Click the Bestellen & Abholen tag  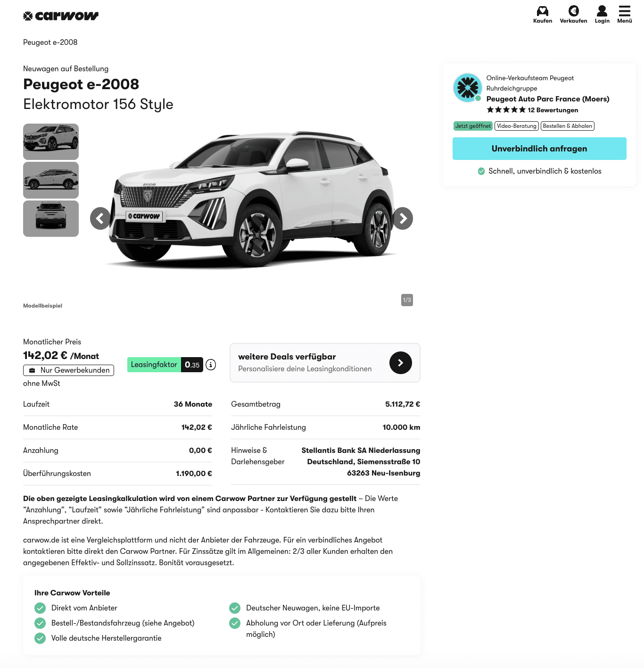tap(568, 126)
